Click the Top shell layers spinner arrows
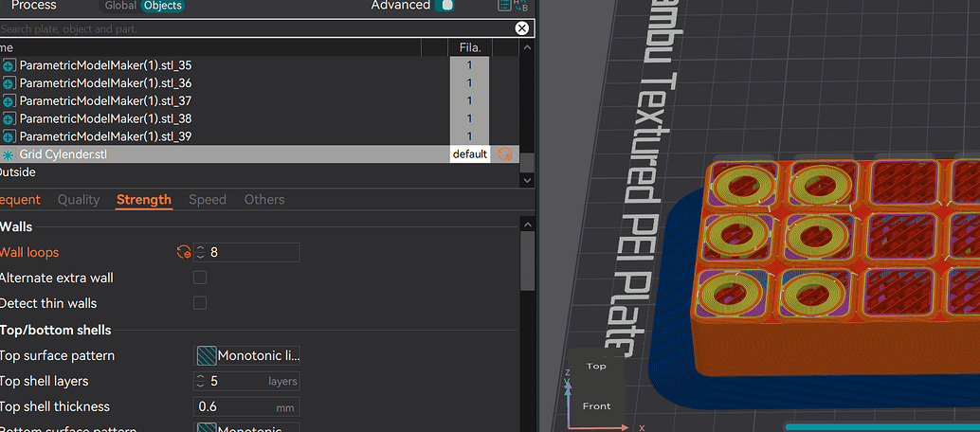The image size is (980, 432). coord(200,382)
